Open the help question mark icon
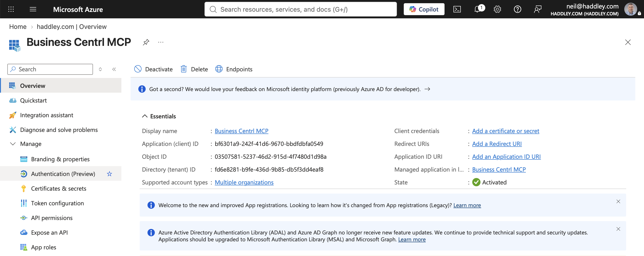The width and height of the screenshot is (644, 256). tap(517, 9)
